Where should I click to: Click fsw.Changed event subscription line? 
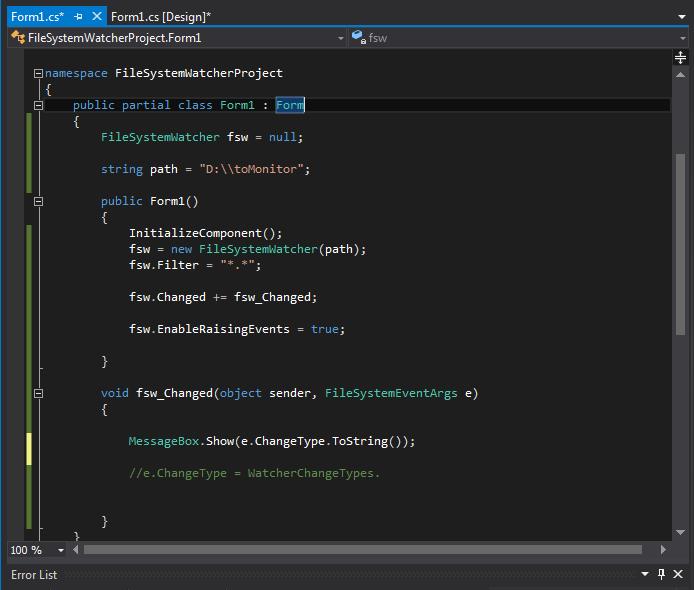(223, 297)
